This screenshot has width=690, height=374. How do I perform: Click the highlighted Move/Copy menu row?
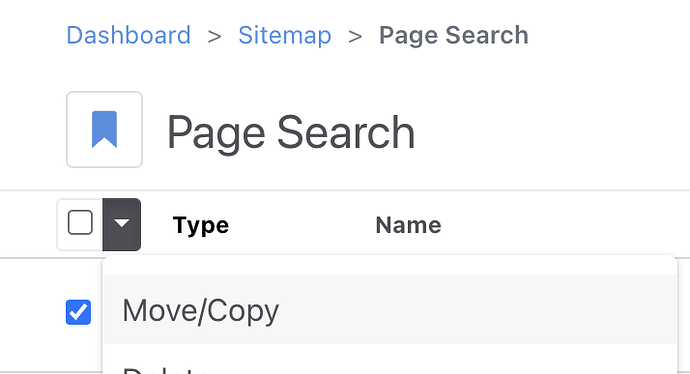tap(389, 310)
